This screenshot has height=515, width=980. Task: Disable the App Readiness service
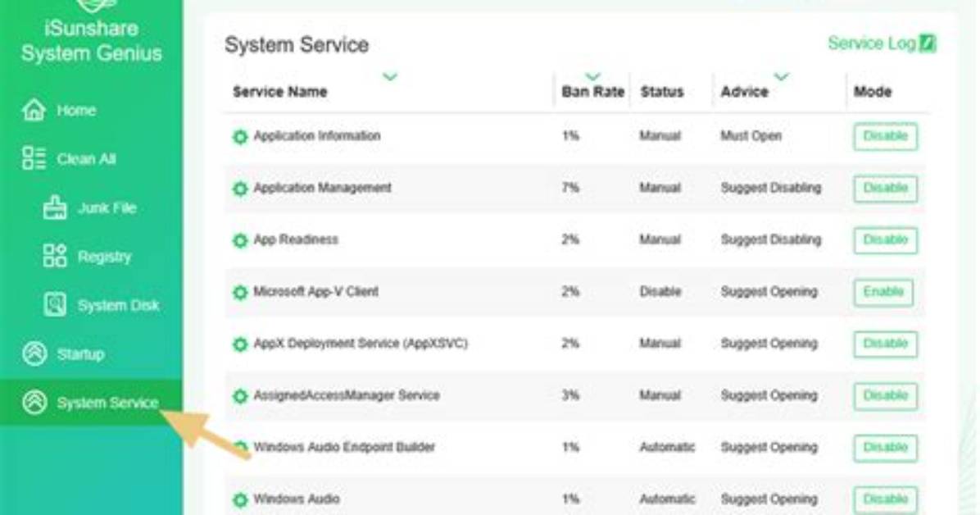coord(885,240)
